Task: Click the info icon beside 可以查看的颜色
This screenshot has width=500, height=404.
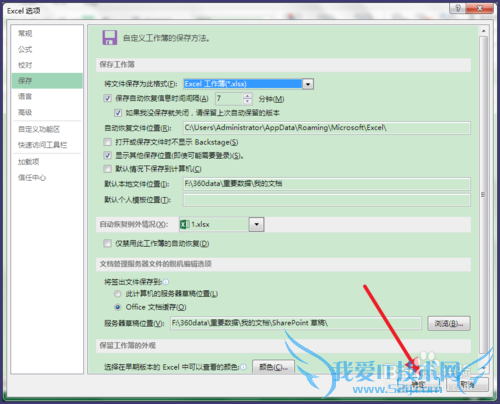Action: pos(244,367)
